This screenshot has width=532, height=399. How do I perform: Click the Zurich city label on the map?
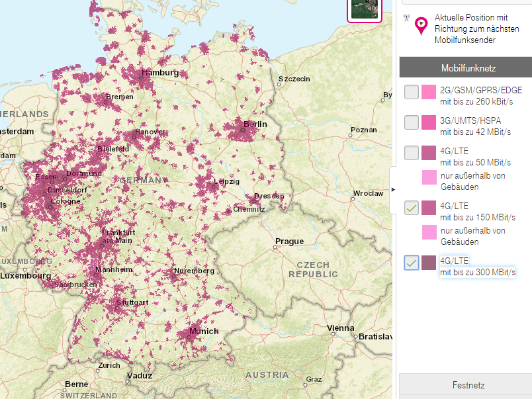tap(109, 365)
